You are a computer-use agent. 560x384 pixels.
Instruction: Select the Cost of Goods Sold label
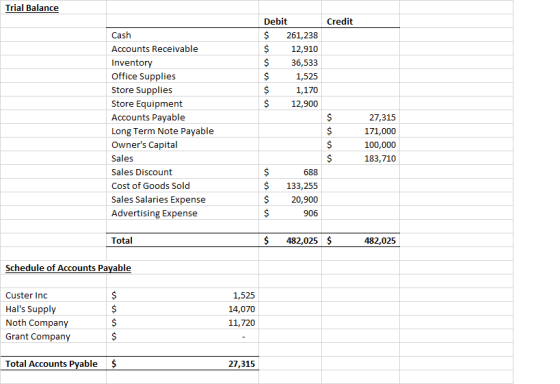[150, 186]
